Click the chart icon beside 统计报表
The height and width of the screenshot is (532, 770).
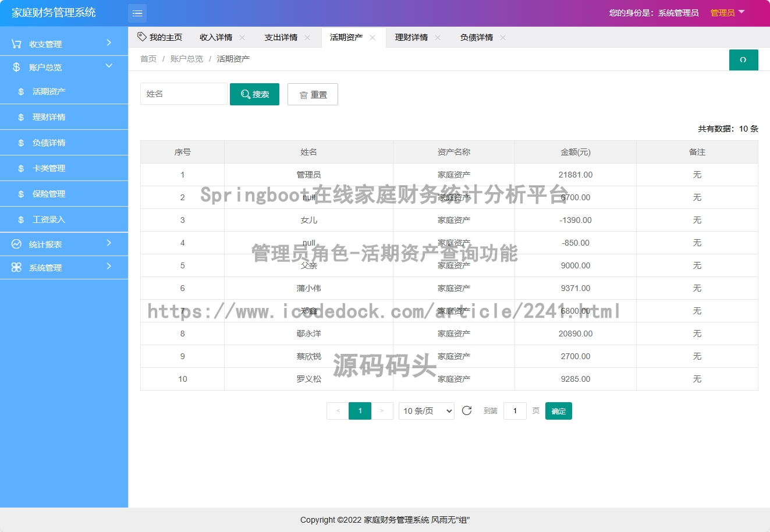(x=16, y=244)
